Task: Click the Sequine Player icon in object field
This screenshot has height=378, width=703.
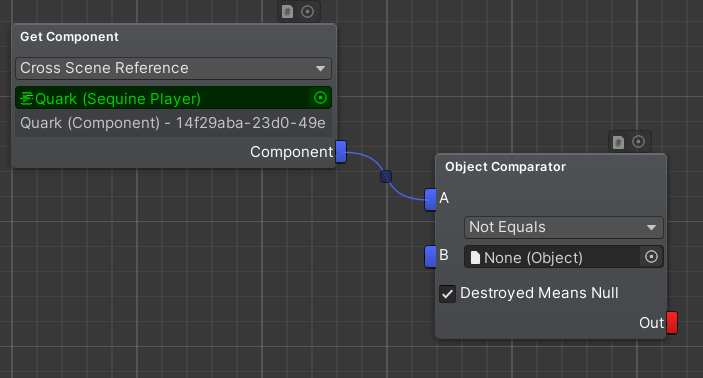Action: pos(27,98)
